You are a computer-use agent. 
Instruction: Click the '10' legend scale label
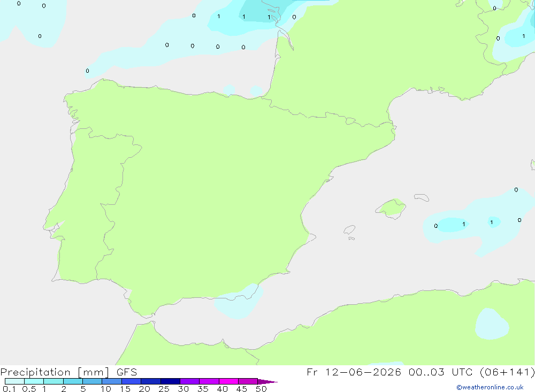pos(106,389)
